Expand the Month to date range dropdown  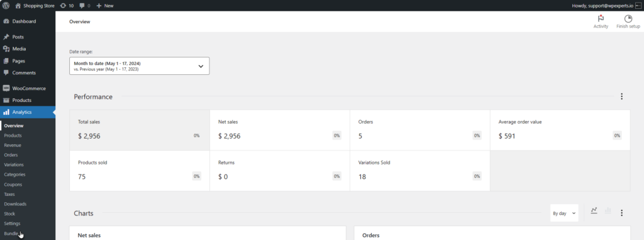[140, 66]
